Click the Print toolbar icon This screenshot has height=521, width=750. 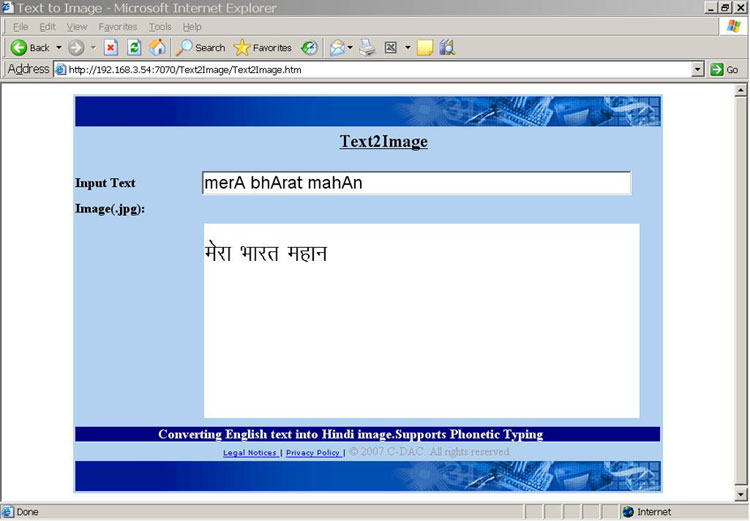[x=367, y=48]
